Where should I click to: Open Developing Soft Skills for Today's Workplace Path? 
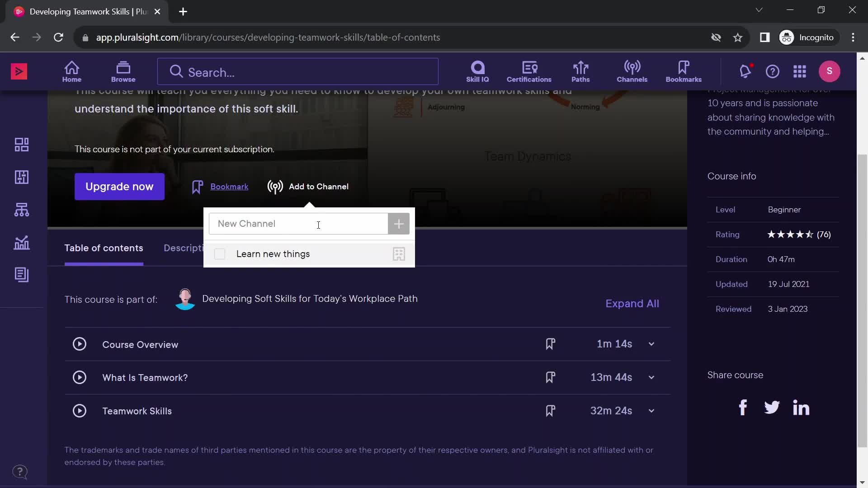pyautogui.click(x=310, y=299)
